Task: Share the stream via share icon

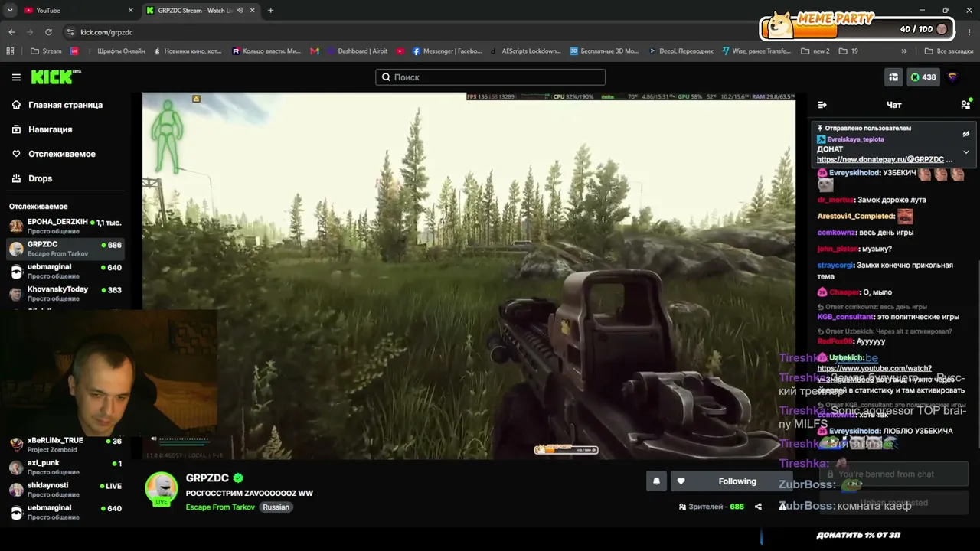Action: coord(758,507)
